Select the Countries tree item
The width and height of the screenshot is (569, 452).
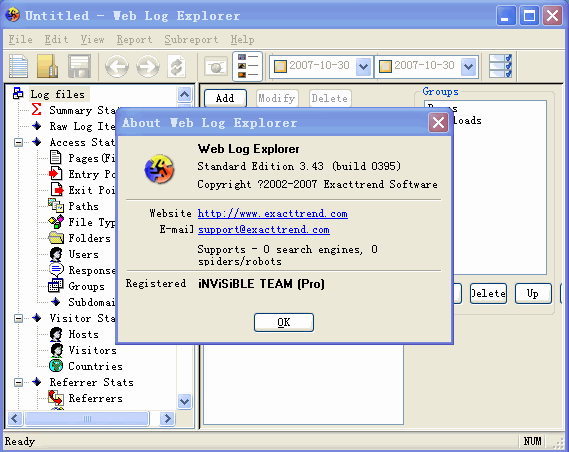tap(95, 366)
